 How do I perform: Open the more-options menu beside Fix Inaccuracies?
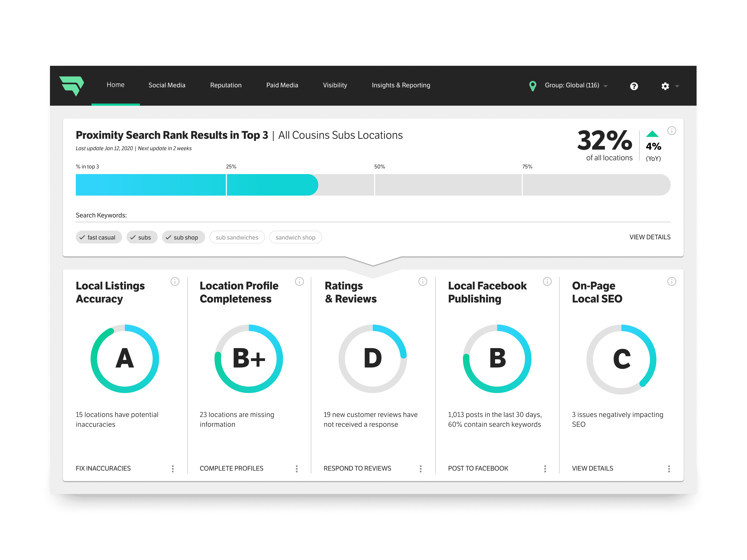pos(173,469)
